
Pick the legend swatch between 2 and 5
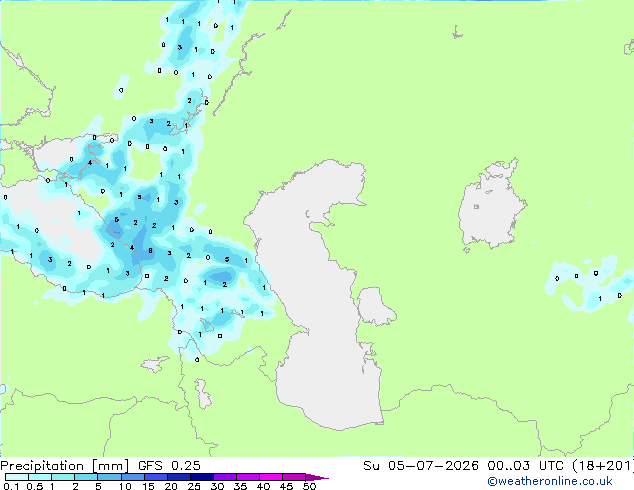click(86, 477)
